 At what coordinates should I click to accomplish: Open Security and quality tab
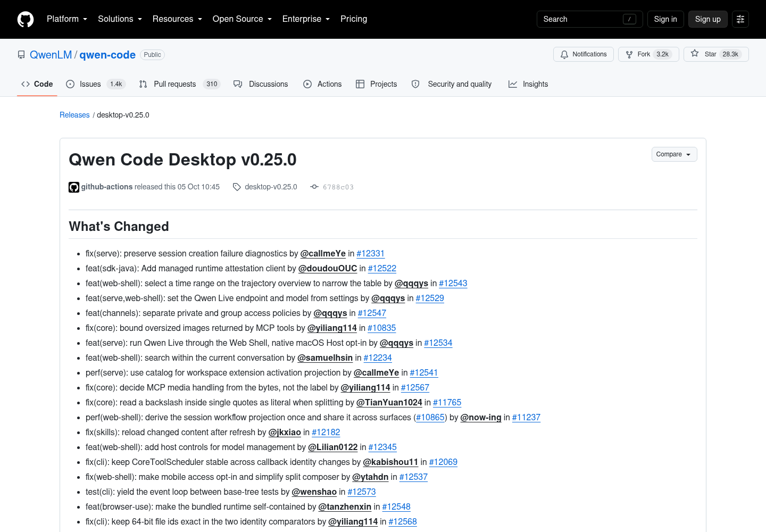(452, 84)
